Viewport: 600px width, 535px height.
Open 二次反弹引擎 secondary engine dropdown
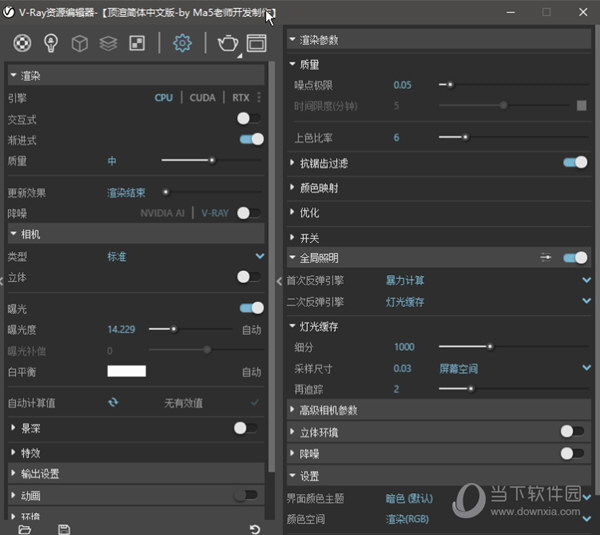(587, 301)
